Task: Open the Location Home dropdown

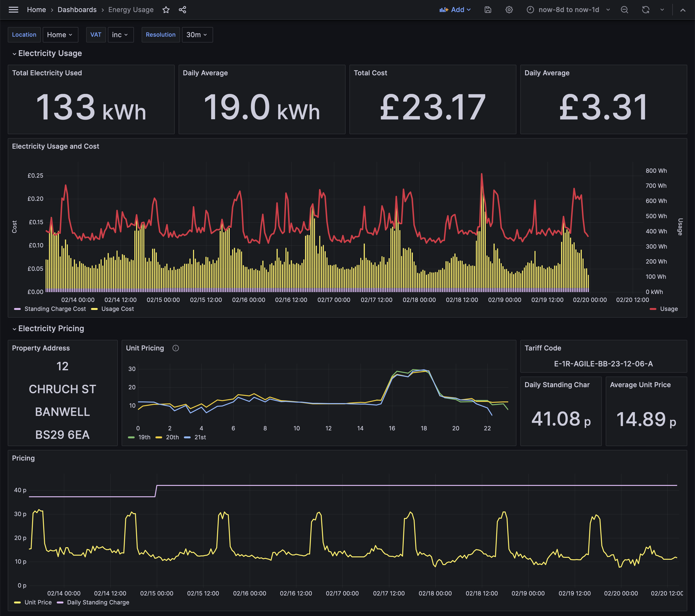Action: point(60,35)
